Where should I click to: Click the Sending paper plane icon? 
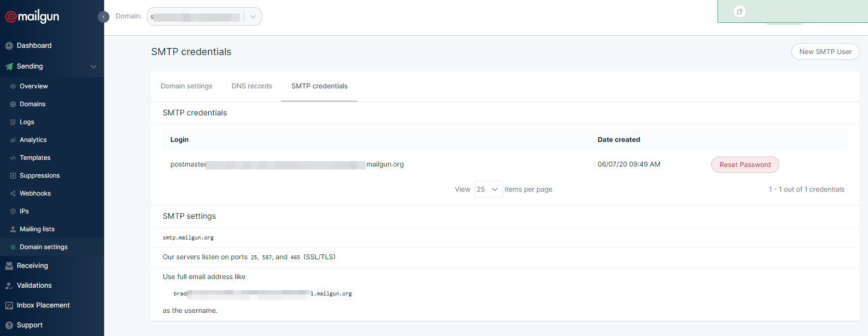pyautogui.click(x=9, y=67)
